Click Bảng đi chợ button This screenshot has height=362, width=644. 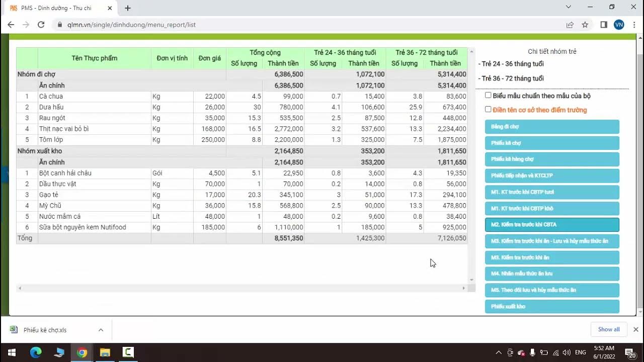[x=552, y=127]
